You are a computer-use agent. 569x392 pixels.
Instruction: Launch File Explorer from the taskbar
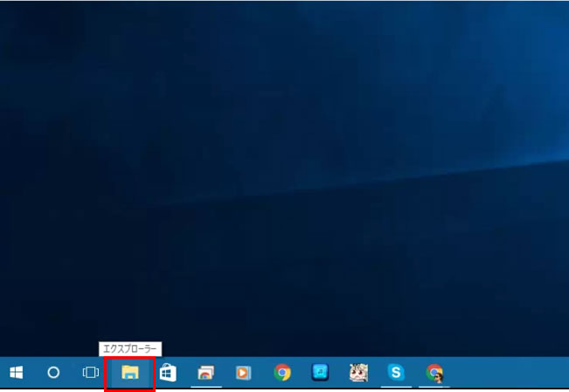pyautogui.click(x=130, y=373)
